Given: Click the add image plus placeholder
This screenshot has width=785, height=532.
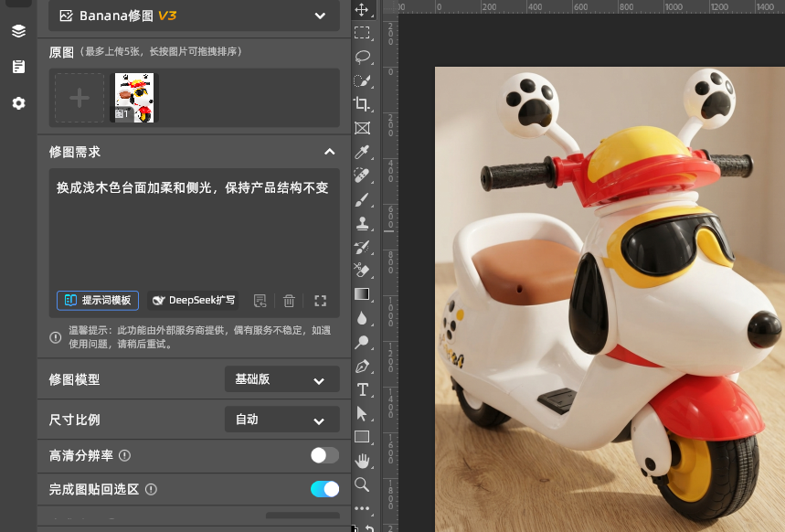Looking at the screenshot, I should point(80,98).
